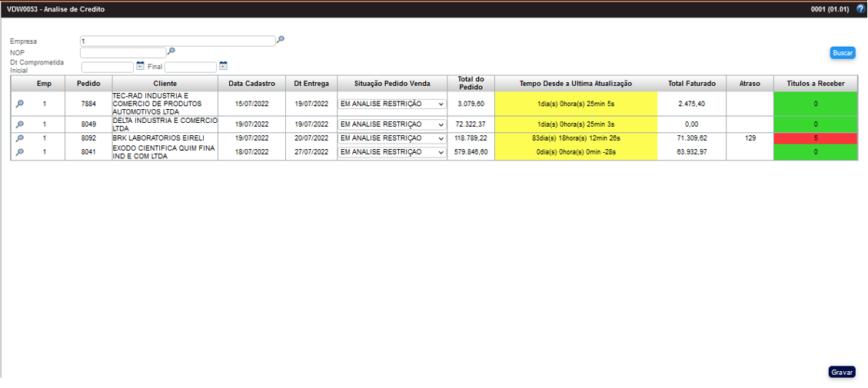The height and width of the screenshot is (388, 868).
Task: Click the Empresa input field
Action: (x=177, y=41)
